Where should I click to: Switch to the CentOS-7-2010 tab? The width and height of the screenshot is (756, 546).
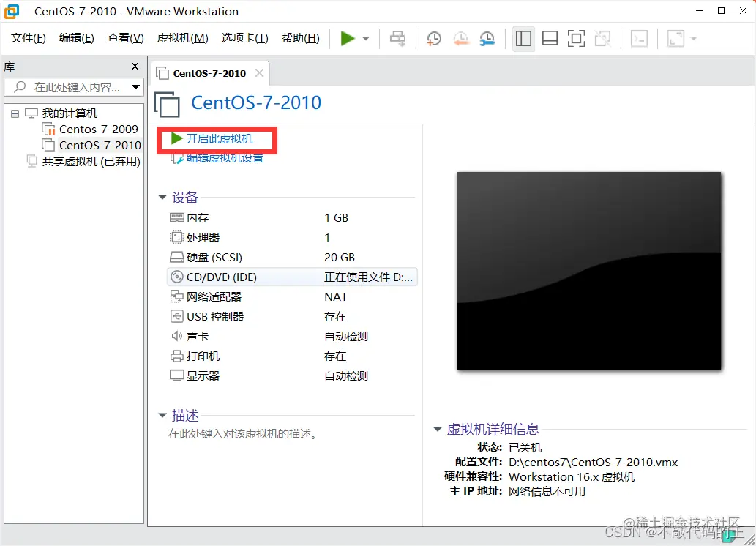(209, 73)
